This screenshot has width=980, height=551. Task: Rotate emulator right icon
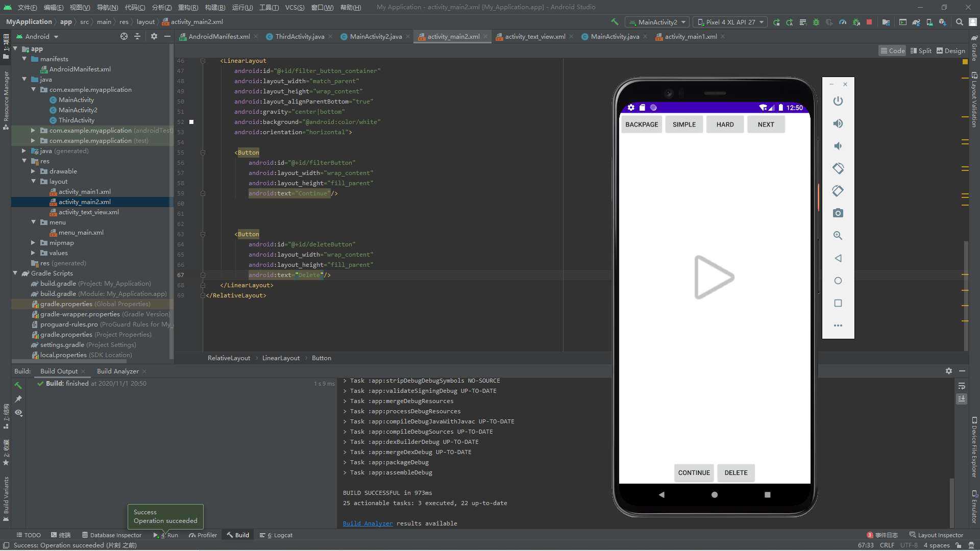838,191
